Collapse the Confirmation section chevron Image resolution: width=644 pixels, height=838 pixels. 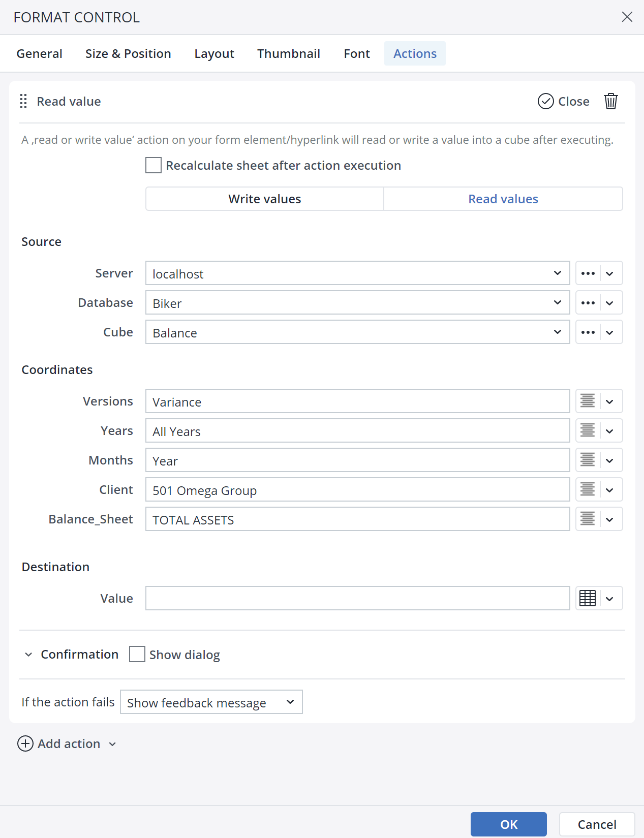28,655
